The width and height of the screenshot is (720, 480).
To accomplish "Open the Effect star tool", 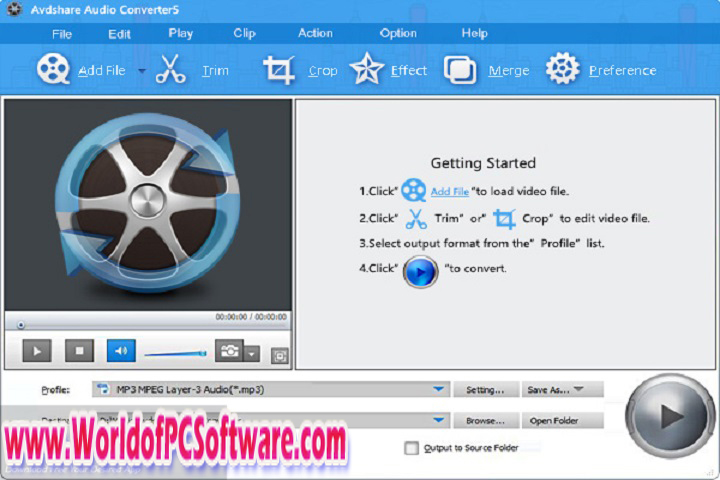I will [366, 69].
